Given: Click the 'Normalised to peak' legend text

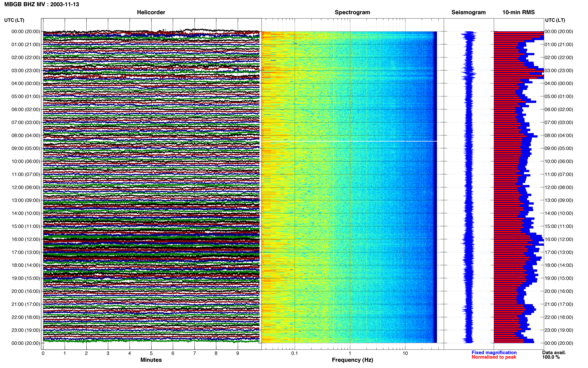Looking at the screenshot, I should pos(494,357).
